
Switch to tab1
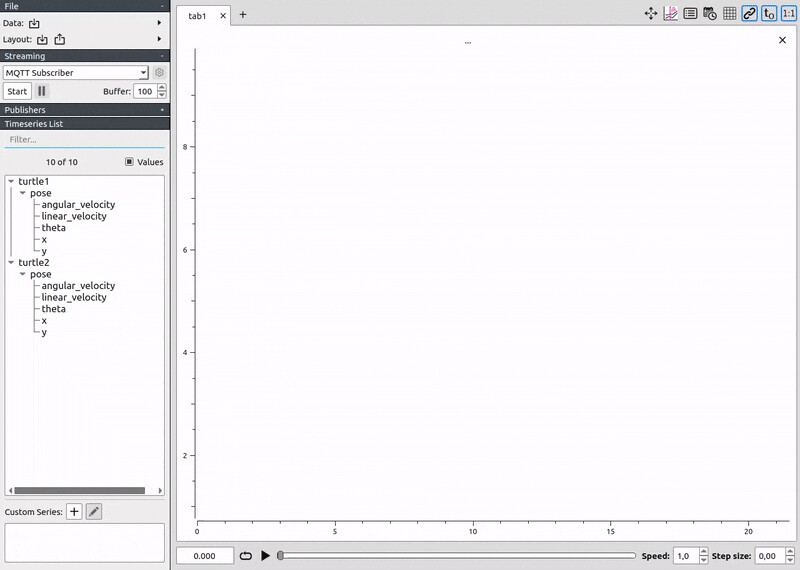[x=198, y=16]
